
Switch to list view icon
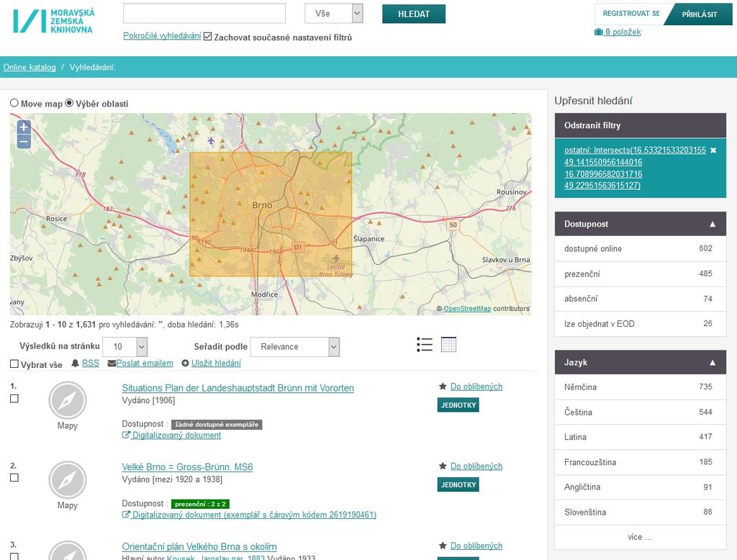coord(425,345)
